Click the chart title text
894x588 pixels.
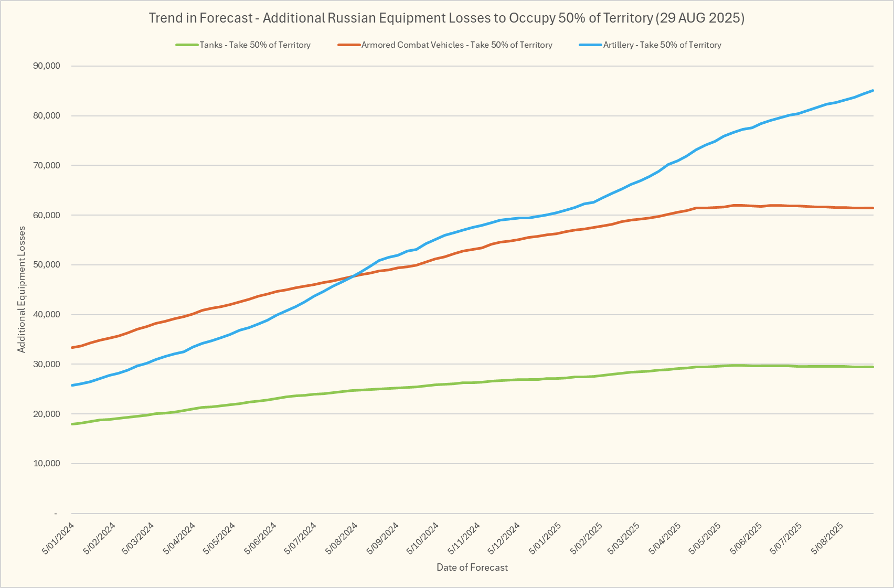tap(446, 18)
